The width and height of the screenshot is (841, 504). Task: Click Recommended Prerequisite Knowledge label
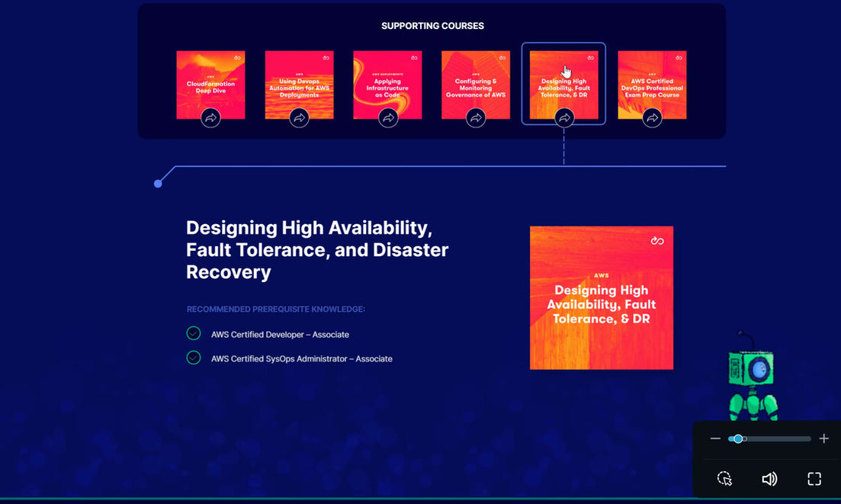coord(276,310)
